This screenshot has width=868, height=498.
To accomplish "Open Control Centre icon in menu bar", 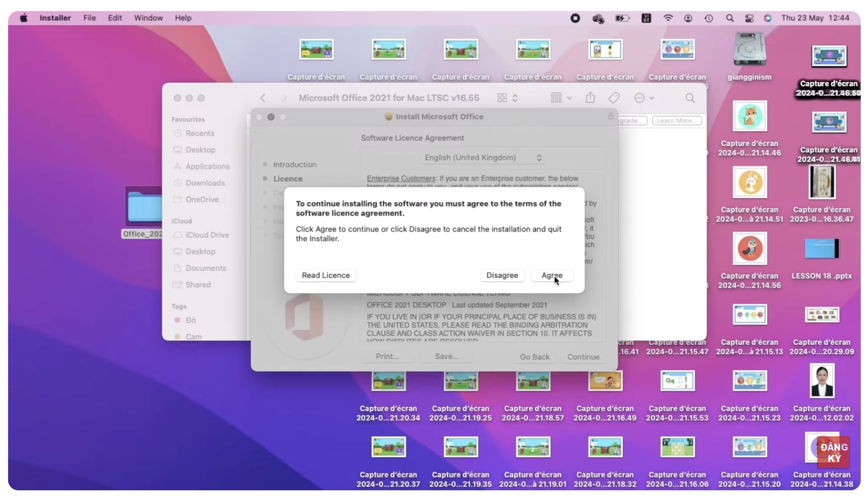I will coord(749,18).
